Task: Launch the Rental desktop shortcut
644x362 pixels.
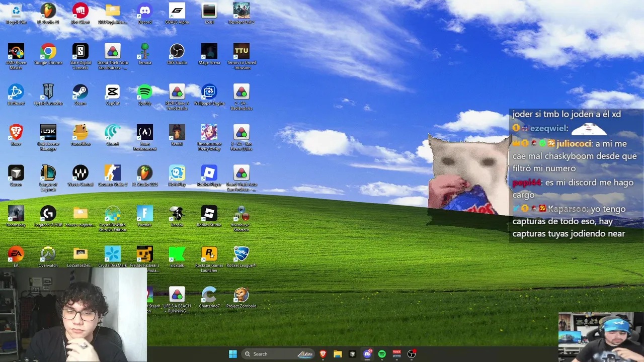Action: (x=177, y=135)
